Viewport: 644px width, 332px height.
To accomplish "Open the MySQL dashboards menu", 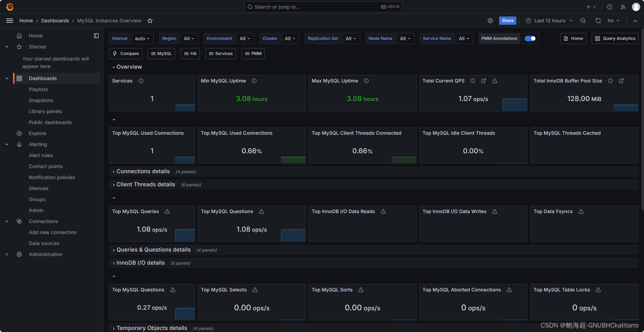I will [x=161, y=54].
